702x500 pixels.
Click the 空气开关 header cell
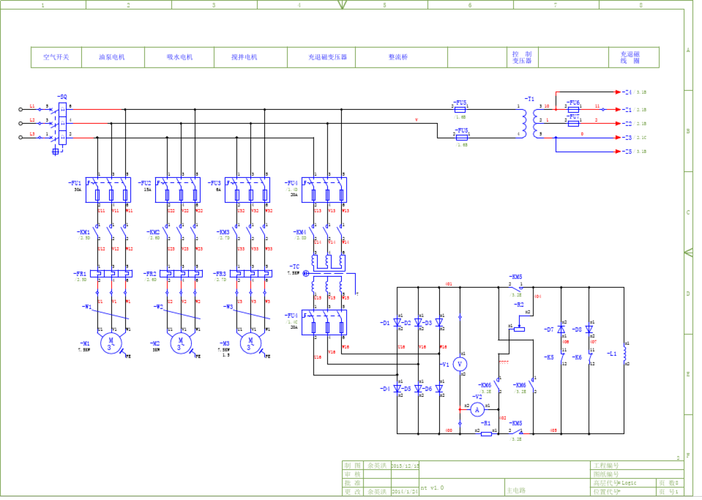coord(56,57)
